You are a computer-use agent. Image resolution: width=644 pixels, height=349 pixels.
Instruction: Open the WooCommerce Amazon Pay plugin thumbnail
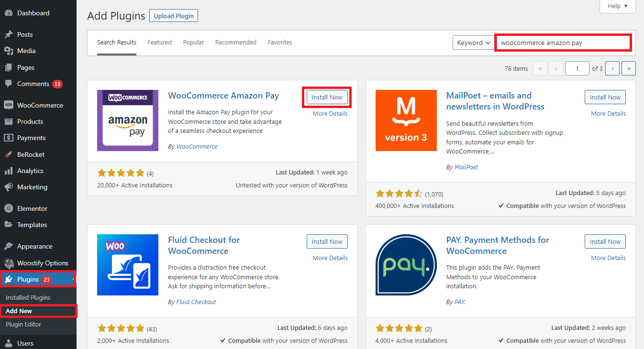(x=128, y=120)
